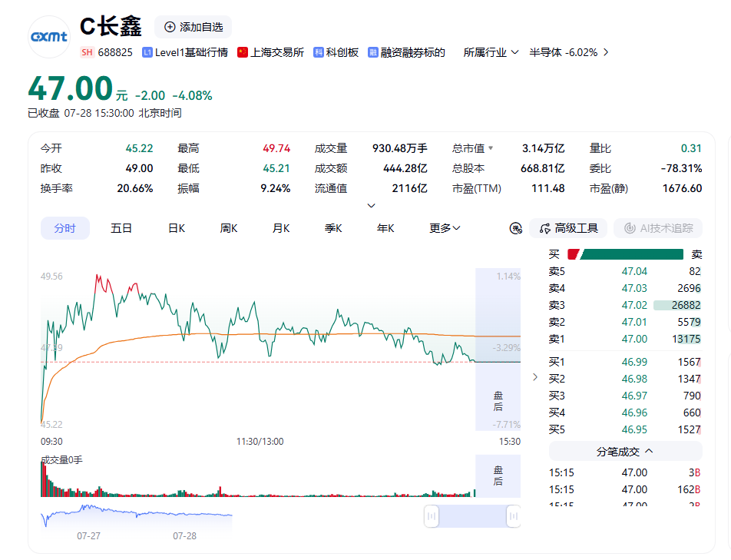Click the arrow after 半导体 -6.02%
The image size is (731, 560).
click(x=606, y=52)
